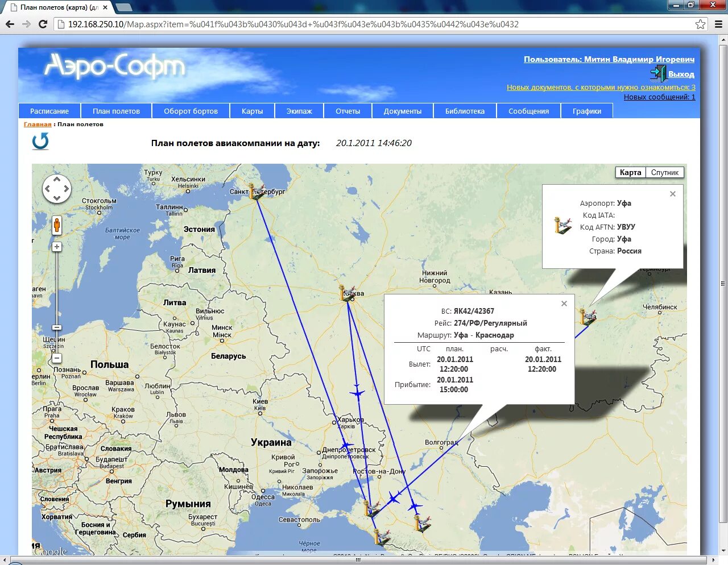Image resolution: width=728 pixels, height=565 pixels.
Task: Click the blue refresh arrow icon
Action: coord(40,141)
